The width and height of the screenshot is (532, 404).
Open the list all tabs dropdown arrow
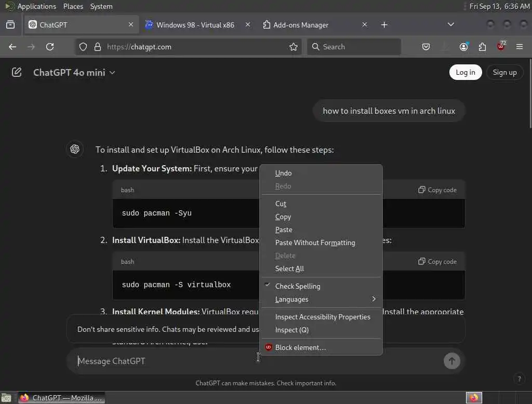(x=450, y=24)
